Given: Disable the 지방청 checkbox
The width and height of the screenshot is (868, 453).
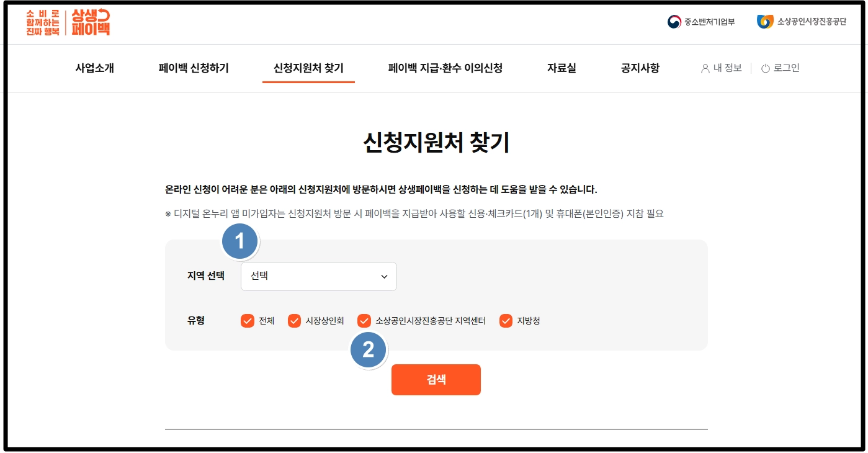Looking at the screenshot, I should (505, 321).
